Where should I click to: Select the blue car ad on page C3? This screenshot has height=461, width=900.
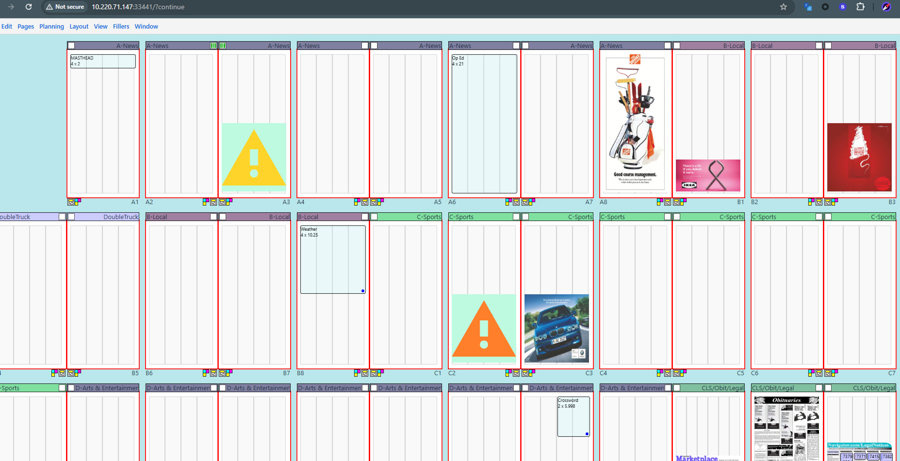557,329
